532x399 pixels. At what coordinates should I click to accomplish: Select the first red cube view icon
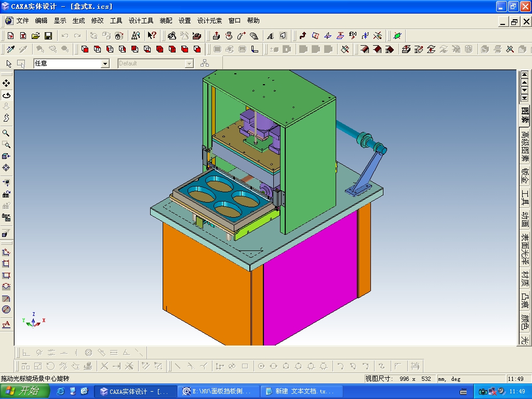[85, 49]
